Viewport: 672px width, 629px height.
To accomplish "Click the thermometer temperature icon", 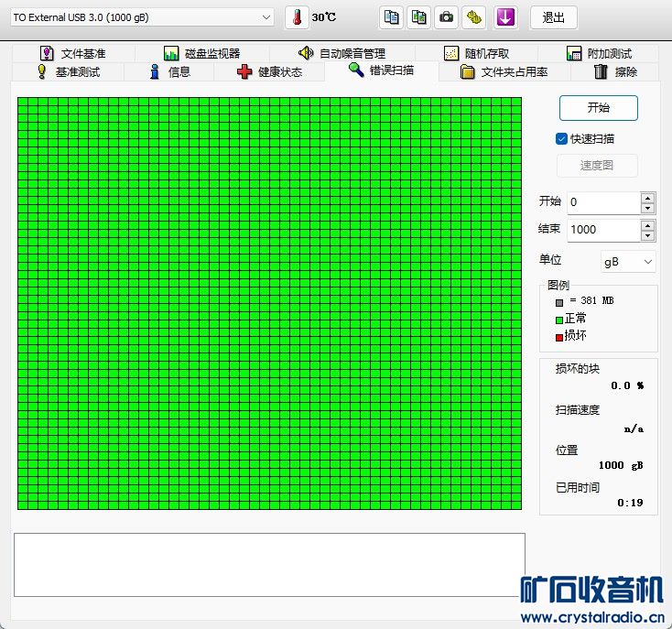I will 297,17.
